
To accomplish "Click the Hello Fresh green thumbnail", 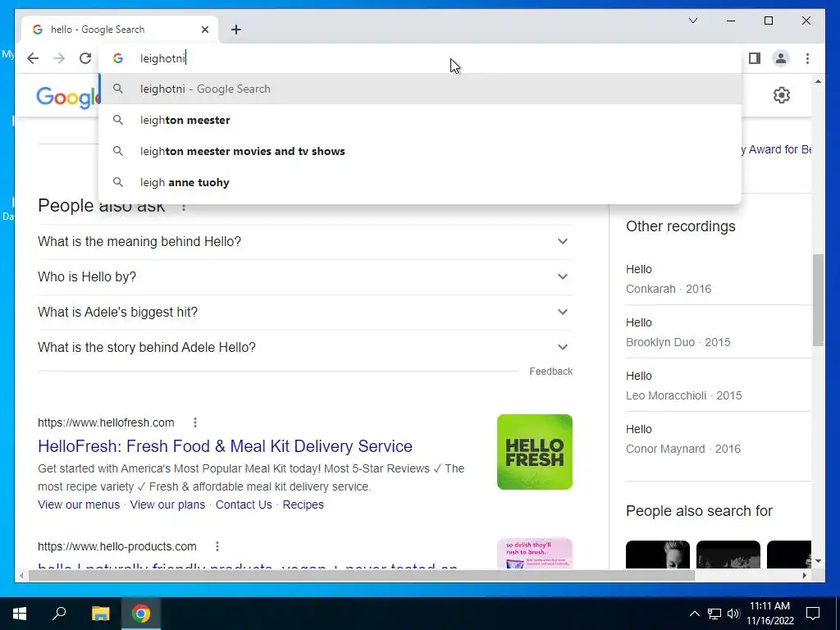I will coord(535,452).
